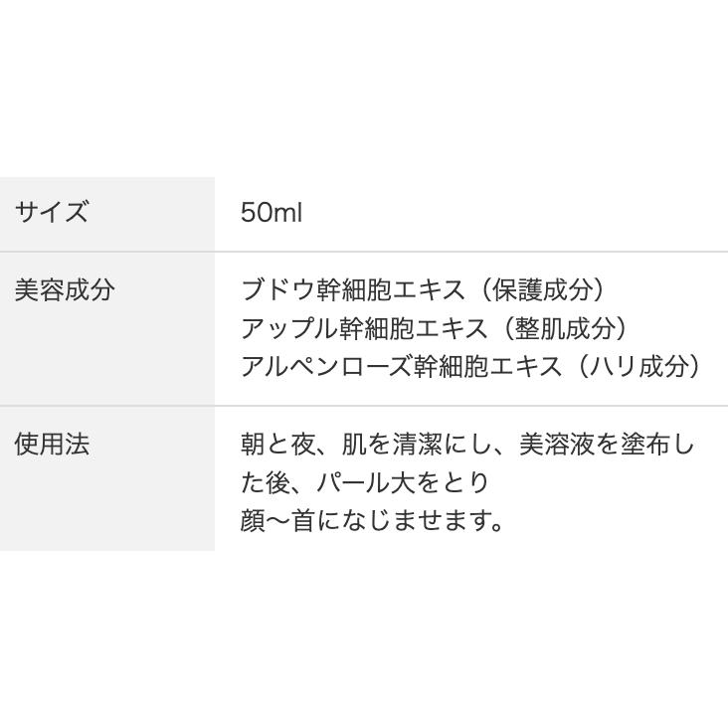Select the （保護成分） text
Image resolution: width=728 pixels, height=728 pixels.
point(538,290)
